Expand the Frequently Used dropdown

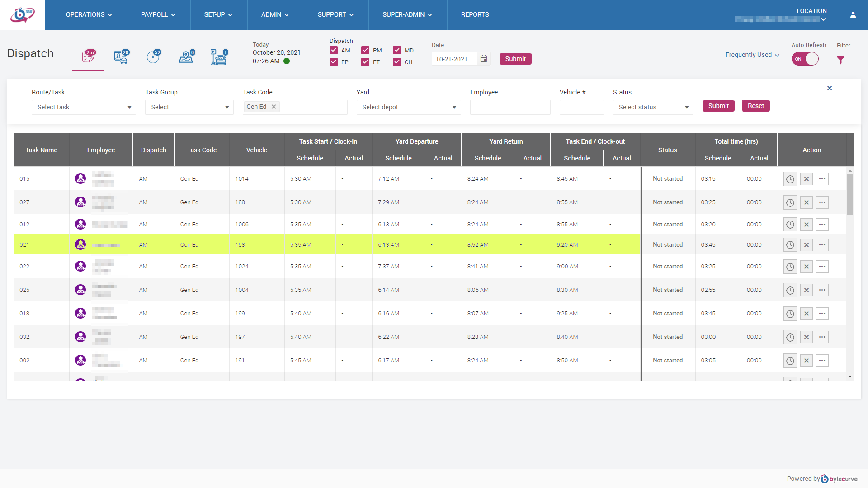752,55
